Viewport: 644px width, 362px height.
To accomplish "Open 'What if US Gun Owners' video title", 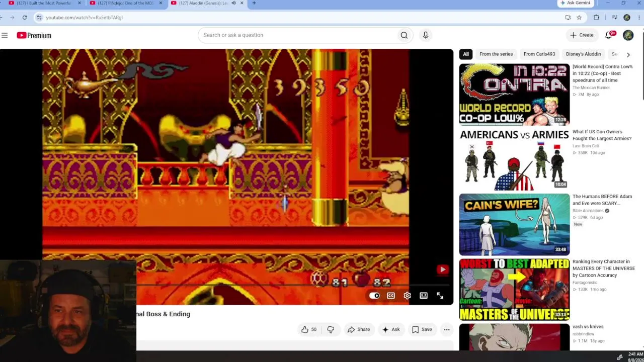I will point(602,135).
